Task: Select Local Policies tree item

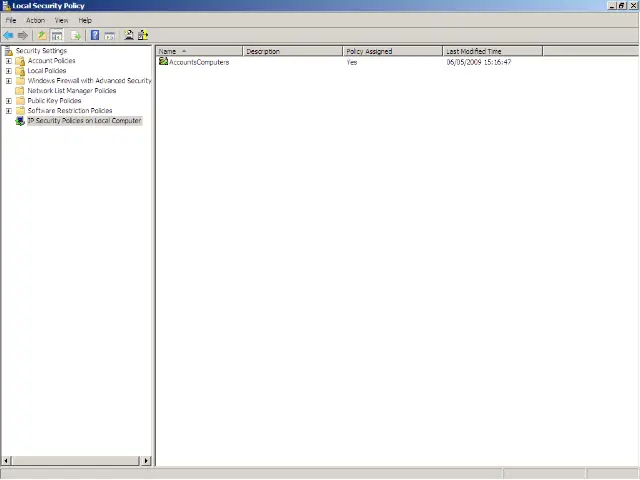Action: tap(47, 71)
